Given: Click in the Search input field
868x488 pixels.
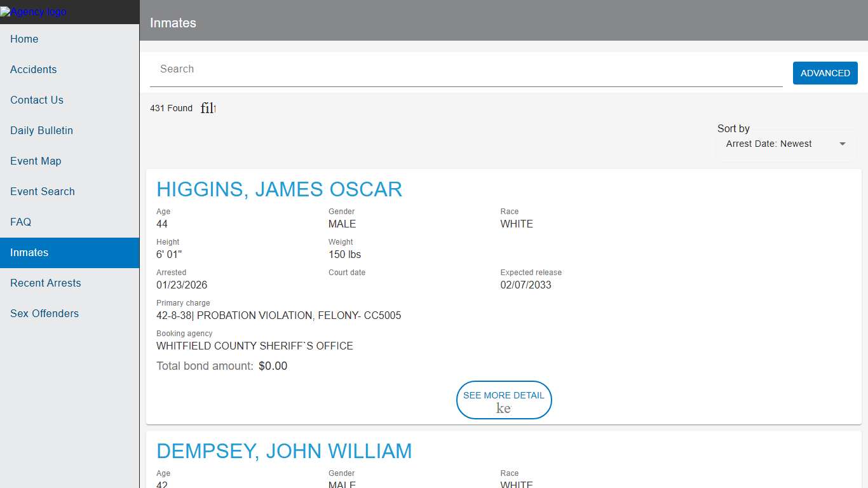Looking at the screenshot, I should (445, 69).
